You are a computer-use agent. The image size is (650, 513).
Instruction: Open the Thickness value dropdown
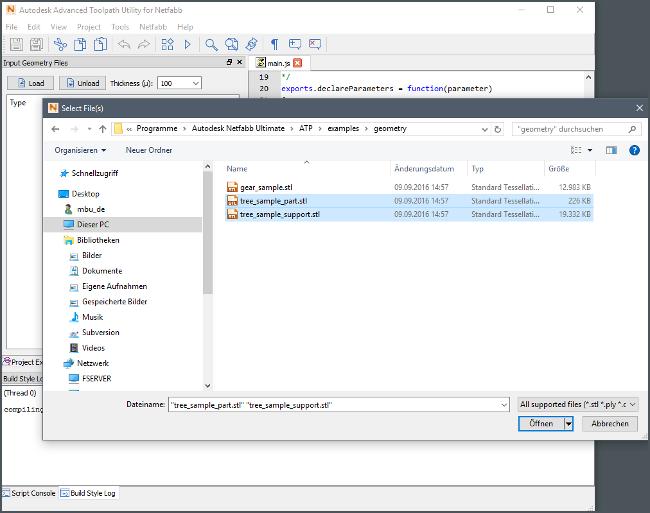pos(196,83)
